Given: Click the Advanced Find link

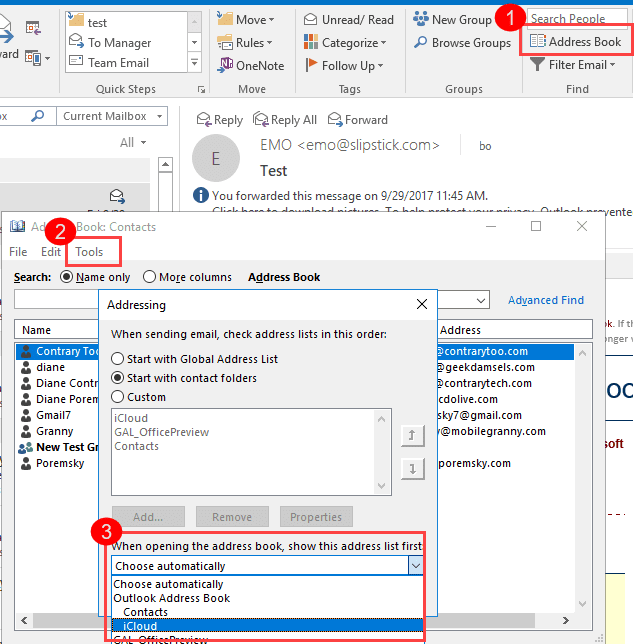Looking at the screenshot, I should (546, 300).
